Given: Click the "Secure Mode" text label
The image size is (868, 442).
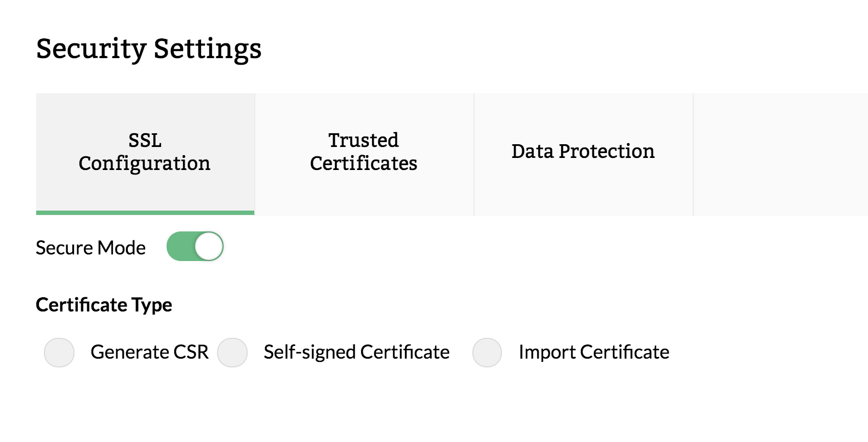Looking at the screenshot, I should tap(90, 248).
